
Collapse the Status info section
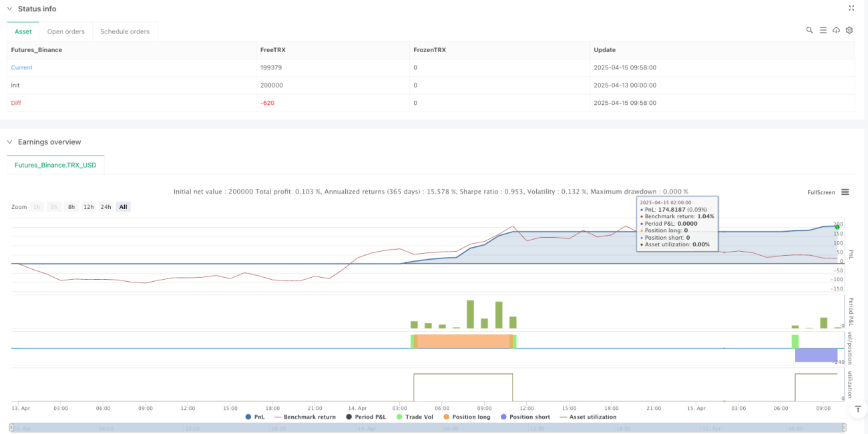[x=9, y=9]
